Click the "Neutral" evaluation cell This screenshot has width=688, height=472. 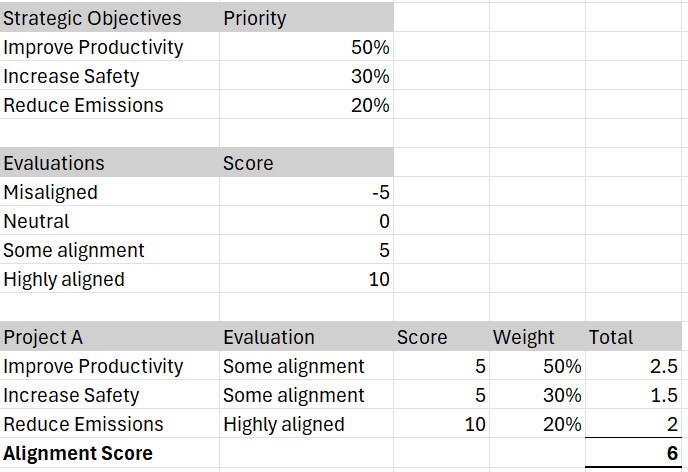37,221
